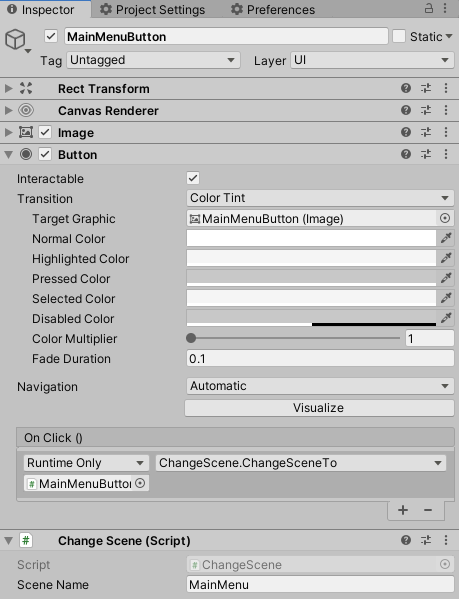Open the Transition Color Tint dropdown
Image resolution: width=459 pixels, height=599 pixels.
point(320,198)
